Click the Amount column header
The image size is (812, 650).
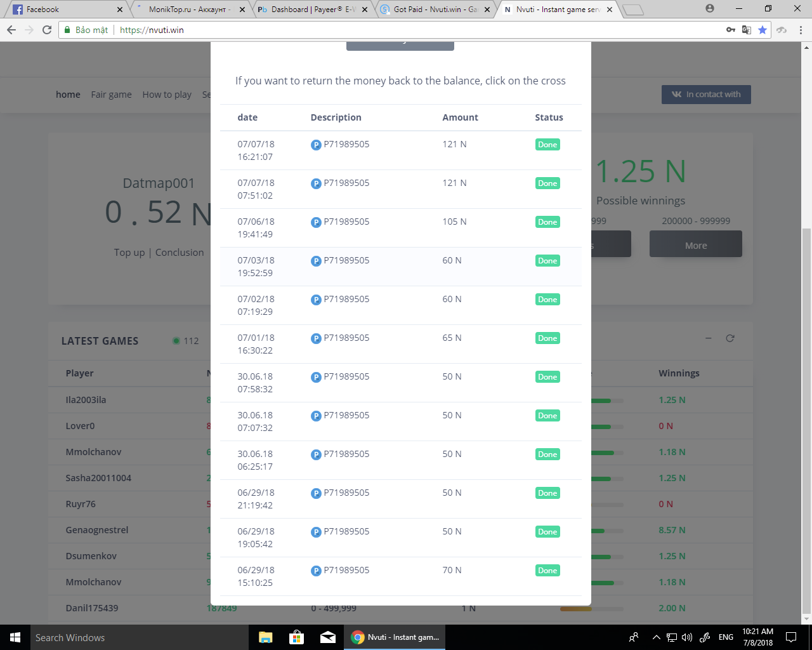coord(460,117)
